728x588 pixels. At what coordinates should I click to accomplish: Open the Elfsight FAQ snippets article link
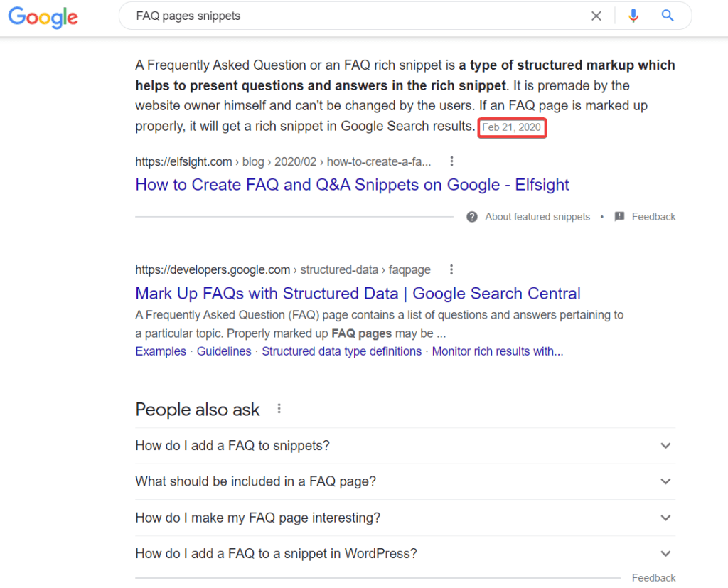(352, 185)
